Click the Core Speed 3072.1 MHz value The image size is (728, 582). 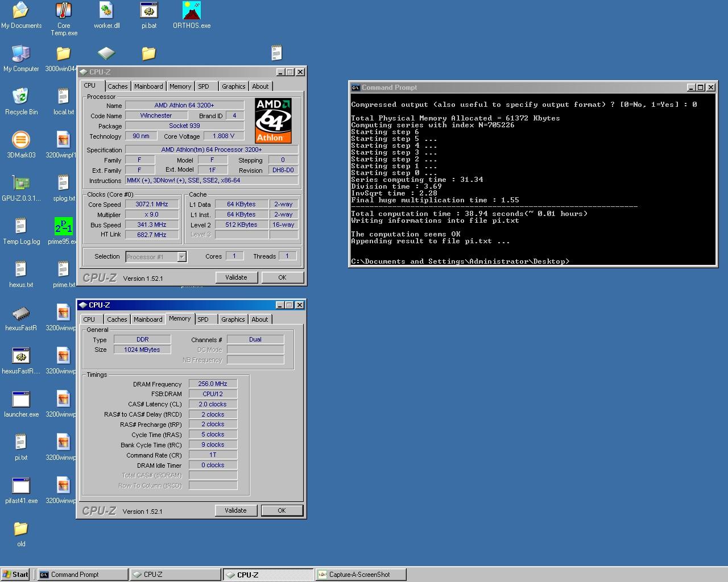[152, 205]
